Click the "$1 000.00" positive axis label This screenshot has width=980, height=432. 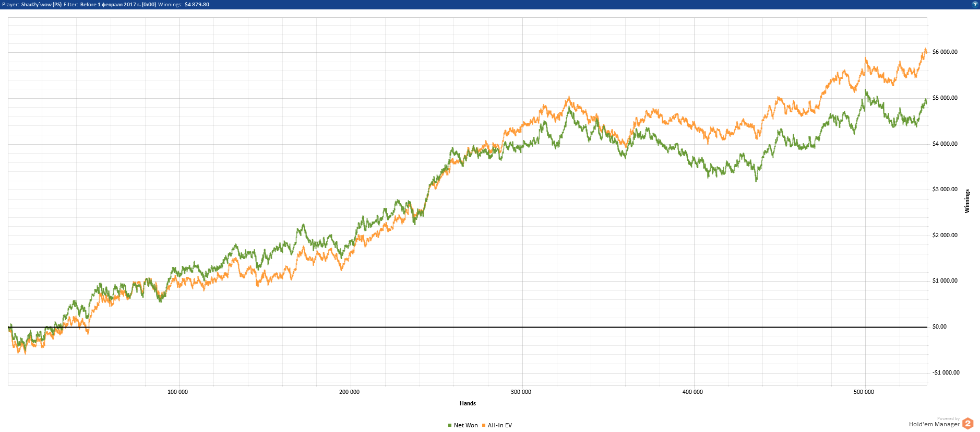(x=945, y=281)
